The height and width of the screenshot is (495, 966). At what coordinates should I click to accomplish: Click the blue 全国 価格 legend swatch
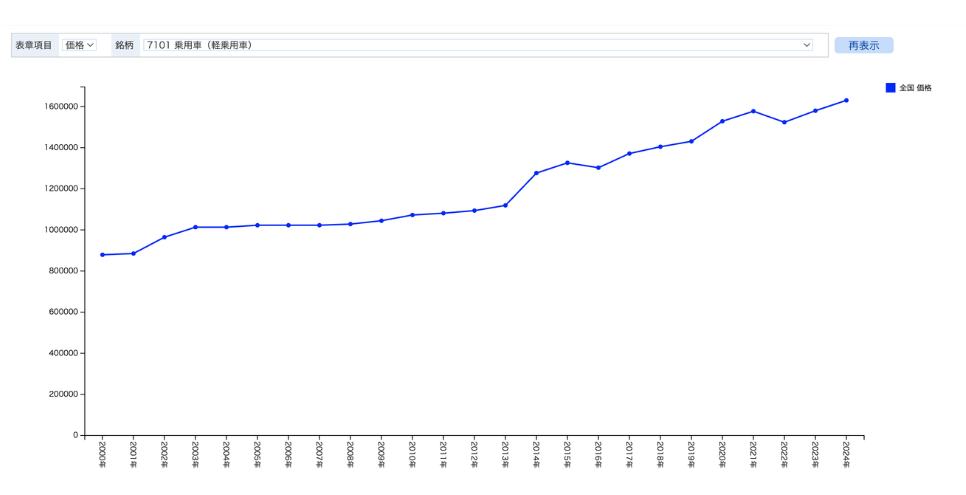tap(890, 88)
